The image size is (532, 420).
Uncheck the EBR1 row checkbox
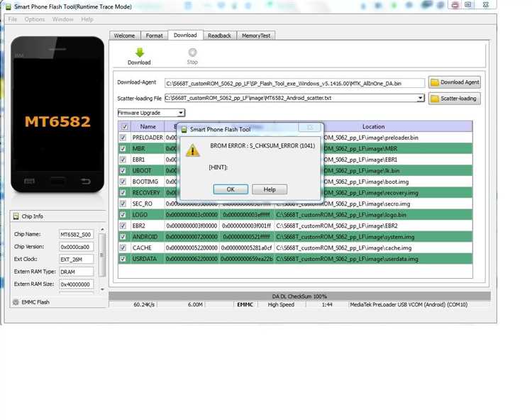point(123,160)
